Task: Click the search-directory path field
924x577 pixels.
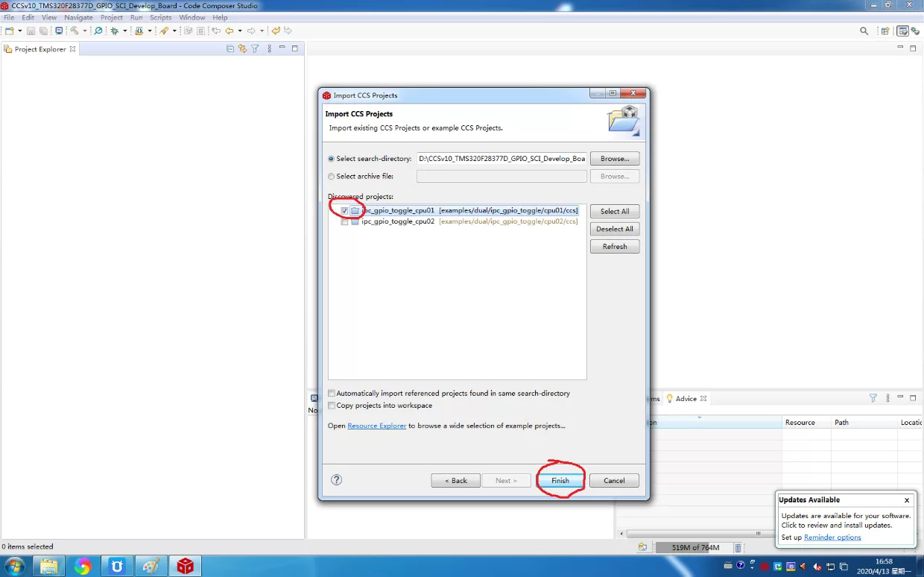Action: click(x=501, y=159)
